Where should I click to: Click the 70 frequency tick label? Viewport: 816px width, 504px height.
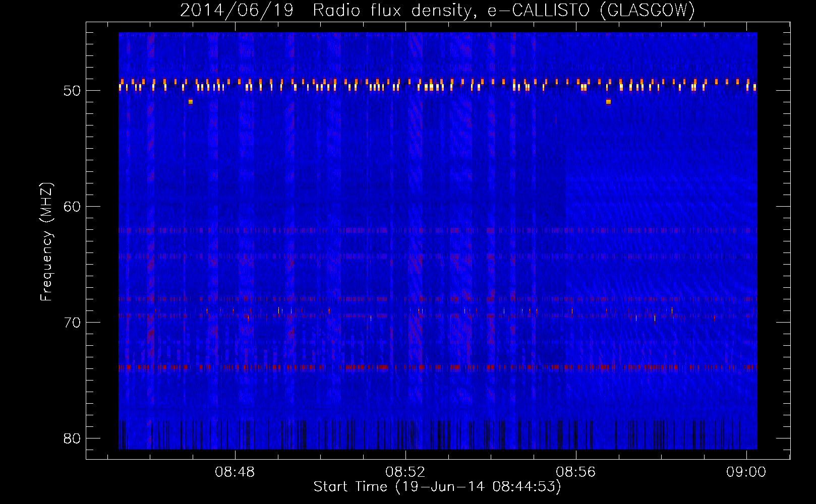click(72, 323)
